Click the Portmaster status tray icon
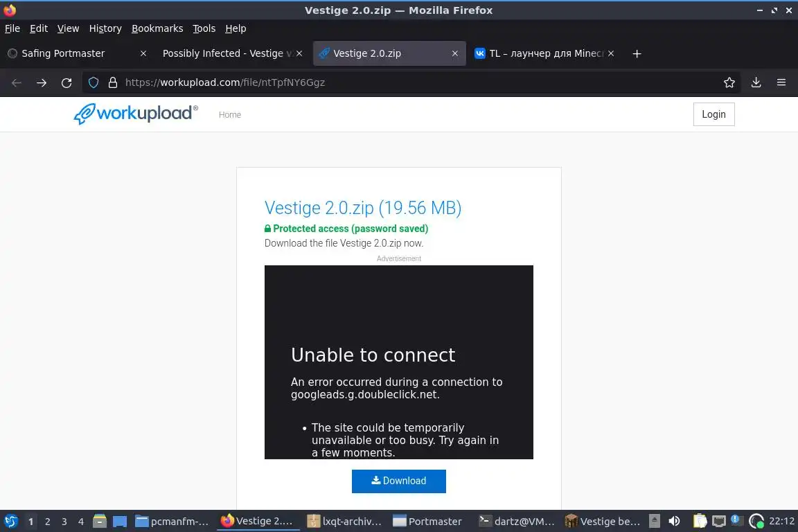The height and width of the screenshot is (532, 798). coord(756,522)
